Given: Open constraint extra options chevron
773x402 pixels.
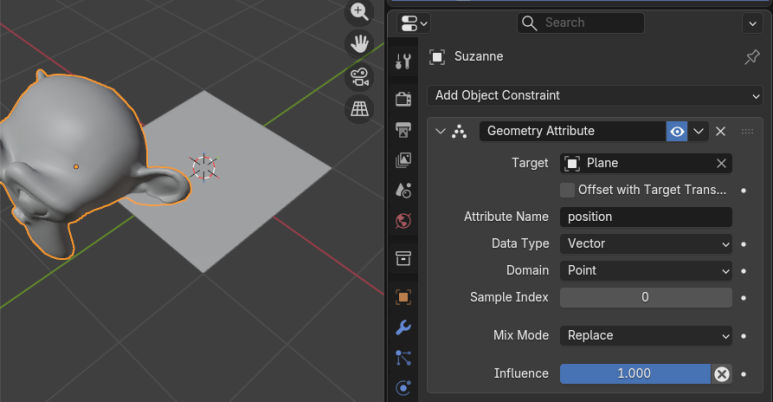Looking at the screenshot, I should coord(698,131).
